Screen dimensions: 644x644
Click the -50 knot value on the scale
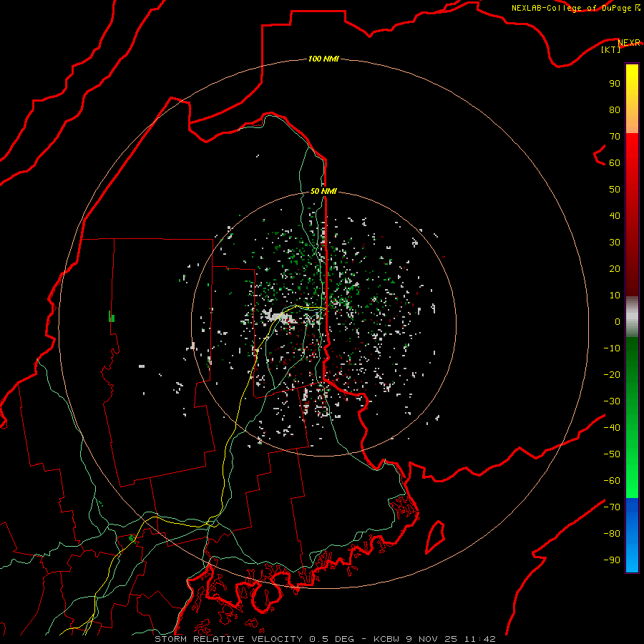coord(612,454)
